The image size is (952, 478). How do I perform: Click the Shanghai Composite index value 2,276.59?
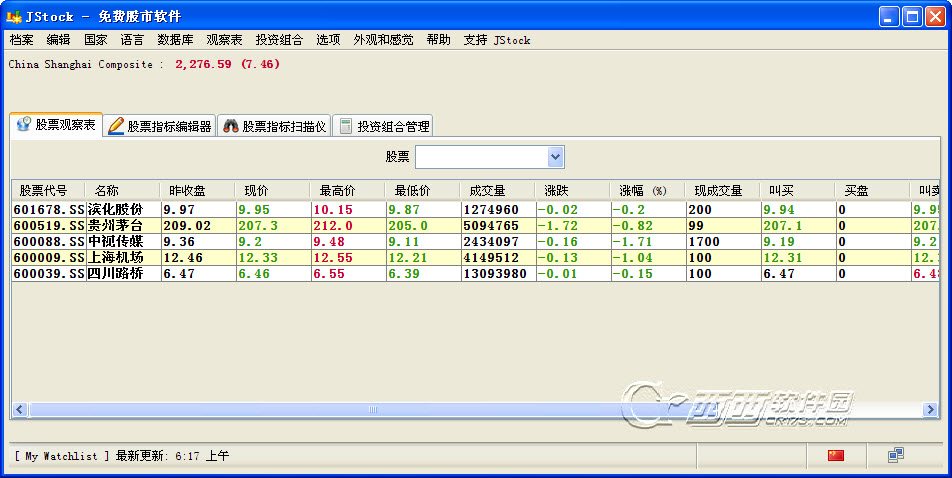click(203, 64)
